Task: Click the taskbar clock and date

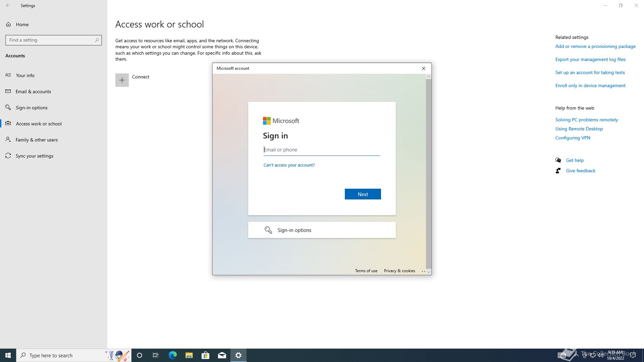Action: (615, 355)
